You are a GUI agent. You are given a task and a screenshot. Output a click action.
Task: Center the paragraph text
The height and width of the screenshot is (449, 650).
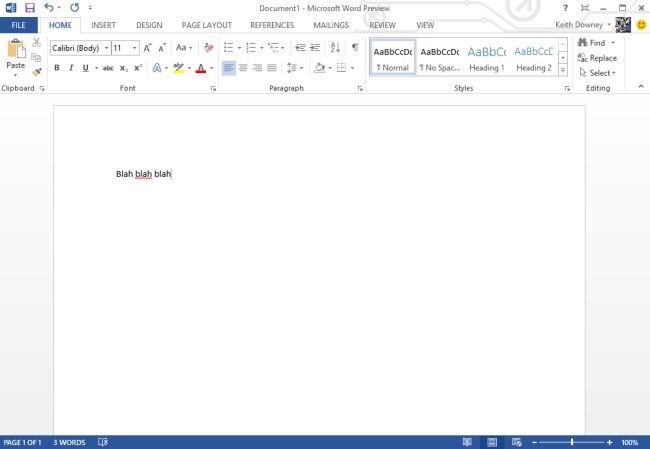(x=243, y=68)
